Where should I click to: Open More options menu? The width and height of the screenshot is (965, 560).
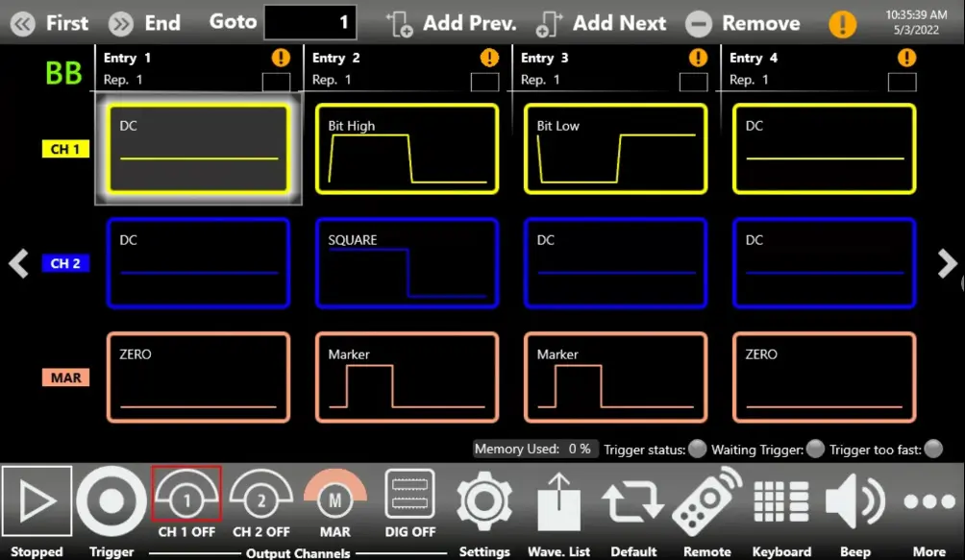click(x=929, y=501)
